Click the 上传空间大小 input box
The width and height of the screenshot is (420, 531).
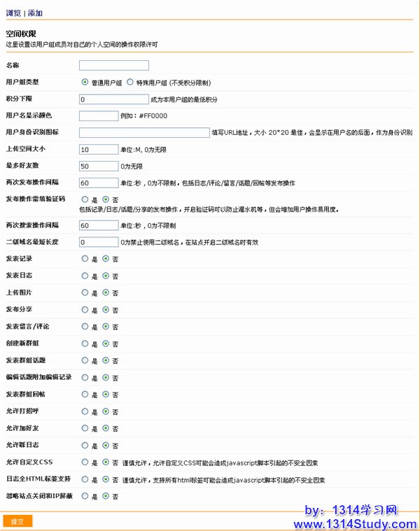(99, 149)
